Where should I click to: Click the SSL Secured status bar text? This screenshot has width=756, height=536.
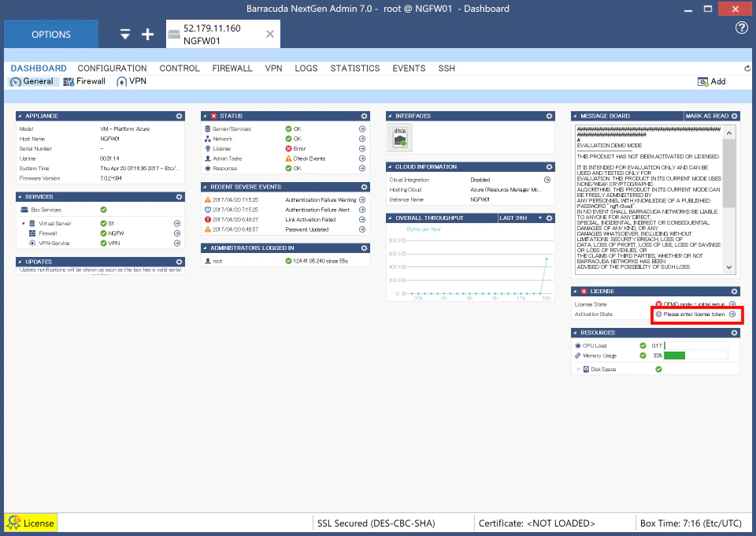click(376, 523)
